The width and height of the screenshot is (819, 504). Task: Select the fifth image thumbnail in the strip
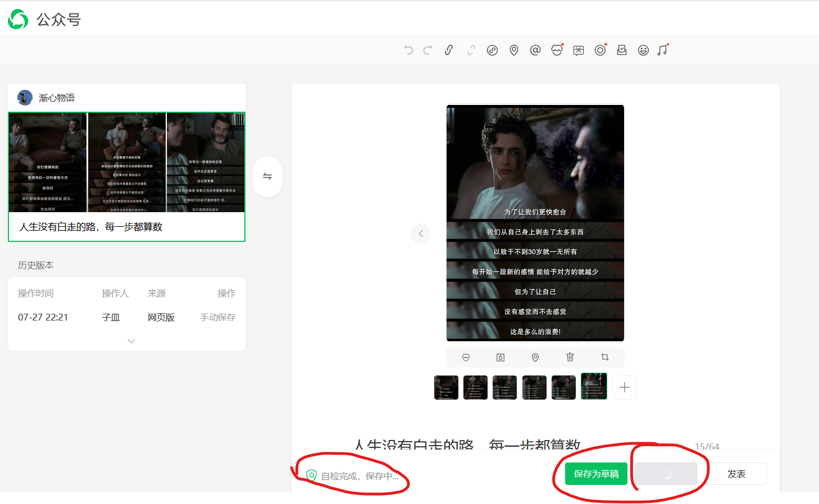click(564, 387)
